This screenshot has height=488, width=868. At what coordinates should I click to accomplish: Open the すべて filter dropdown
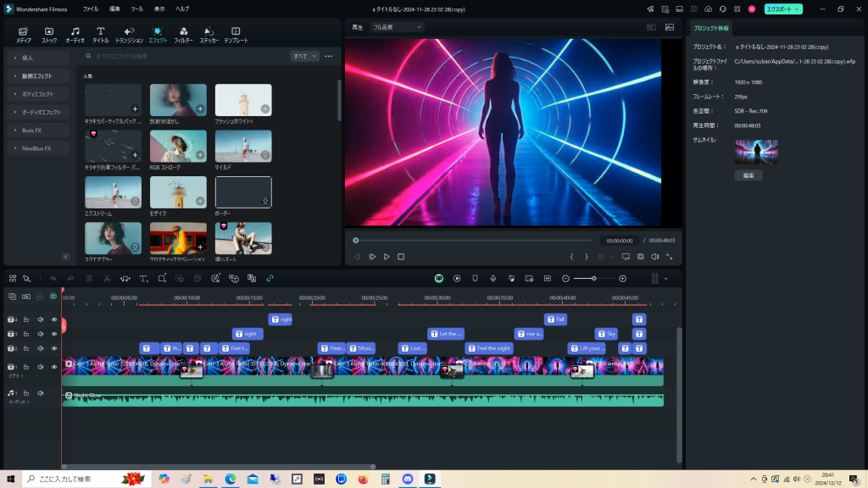[304, 56]
